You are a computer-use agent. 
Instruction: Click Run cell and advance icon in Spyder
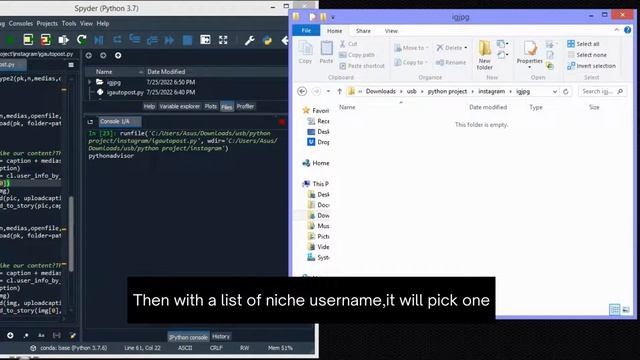click(45, 40)
